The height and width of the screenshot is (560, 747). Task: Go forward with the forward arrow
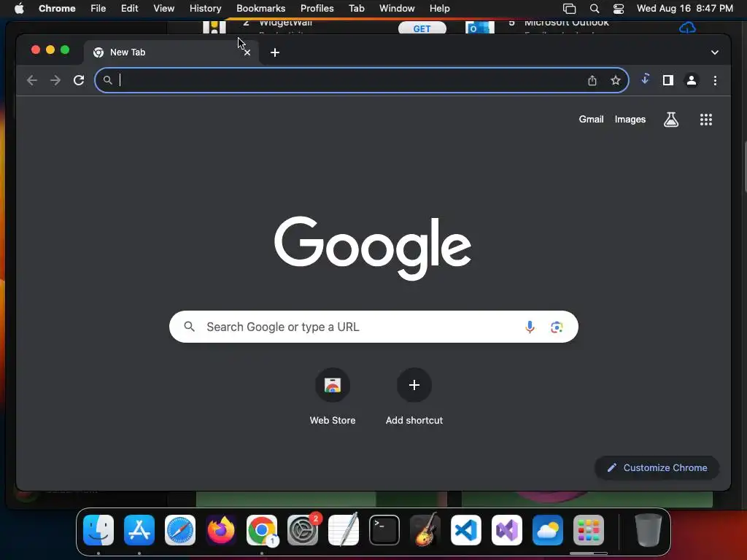(x=55, y=80)
